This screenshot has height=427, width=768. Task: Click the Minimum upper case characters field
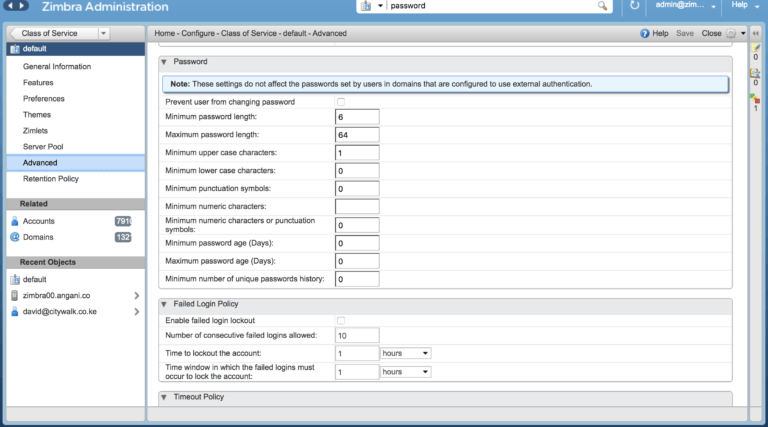coord(357,153)
